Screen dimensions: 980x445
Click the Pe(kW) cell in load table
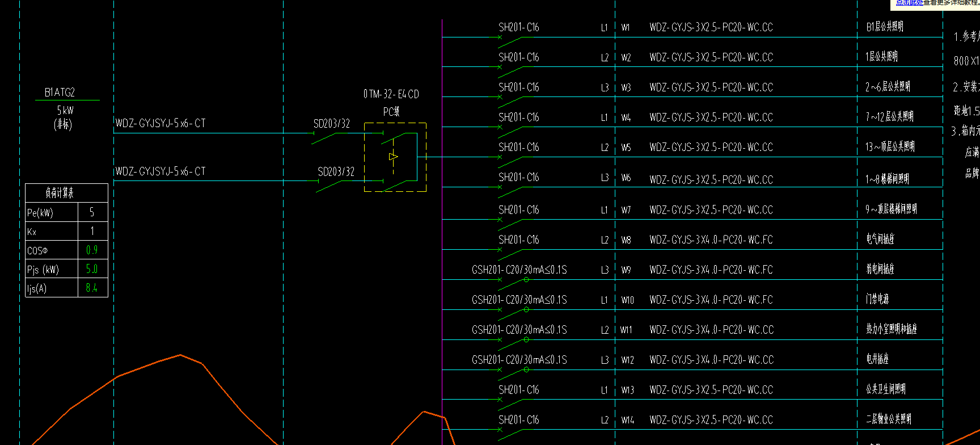[x=52, y=212]
